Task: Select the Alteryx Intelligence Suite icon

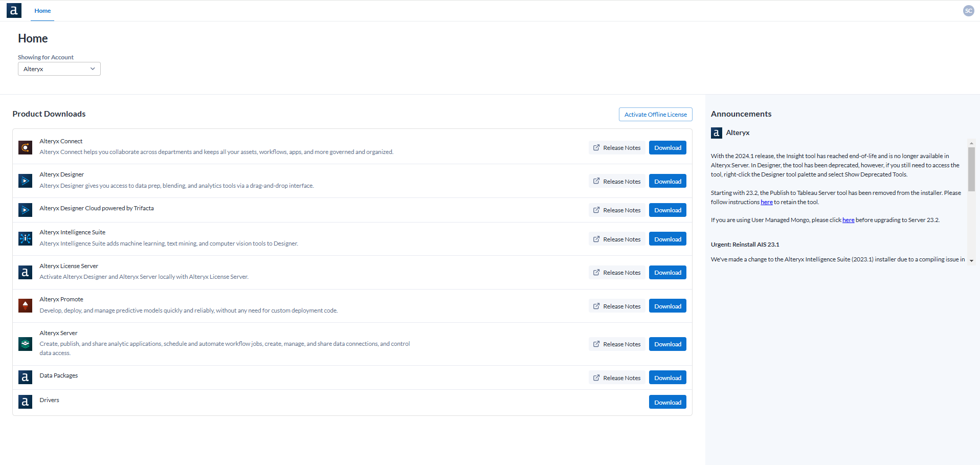Action: [x=25, y=238]
